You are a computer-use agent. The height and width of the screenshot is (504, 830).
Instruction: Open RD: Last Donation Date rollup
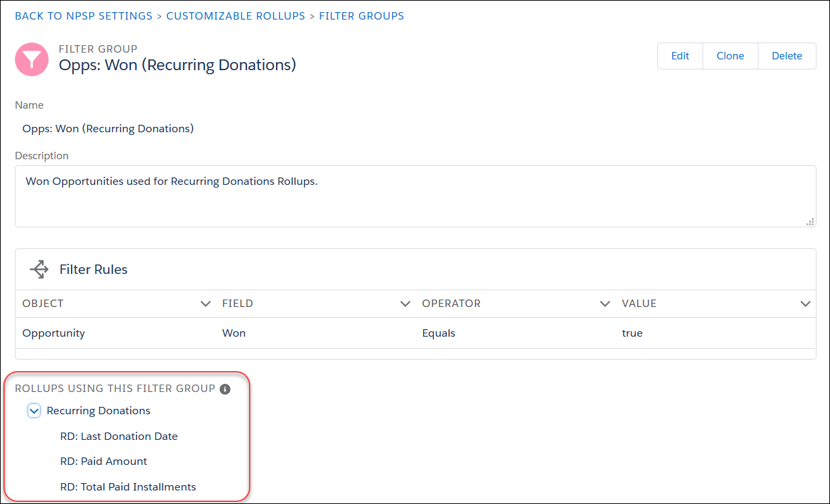119,436
